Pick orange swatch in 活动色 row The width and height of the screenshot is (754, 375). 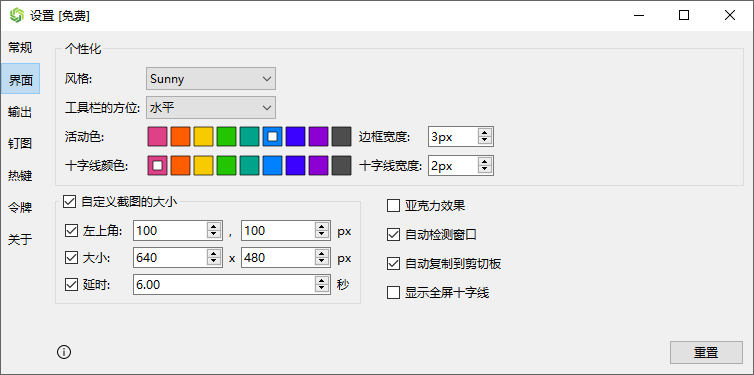tap(180, 137)
